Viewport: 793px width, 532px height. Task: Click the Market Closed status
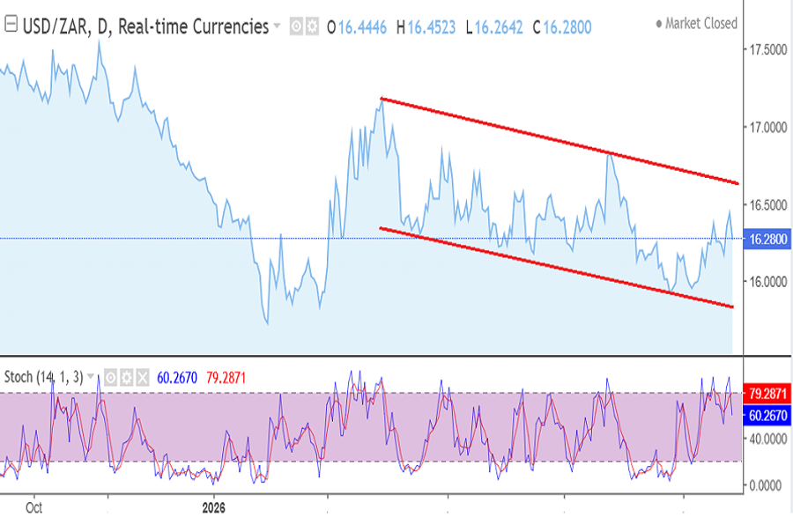coord(696,23)
